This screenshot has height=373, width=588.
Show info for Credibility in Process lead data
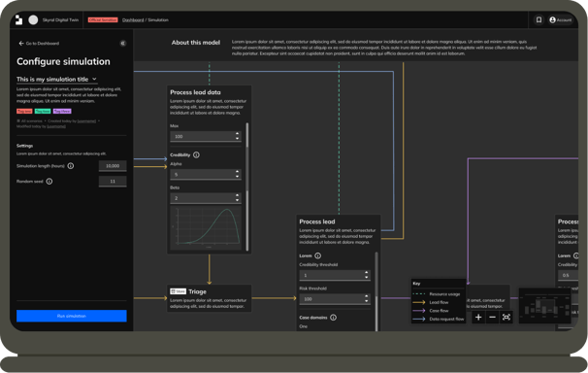point(196,155)
